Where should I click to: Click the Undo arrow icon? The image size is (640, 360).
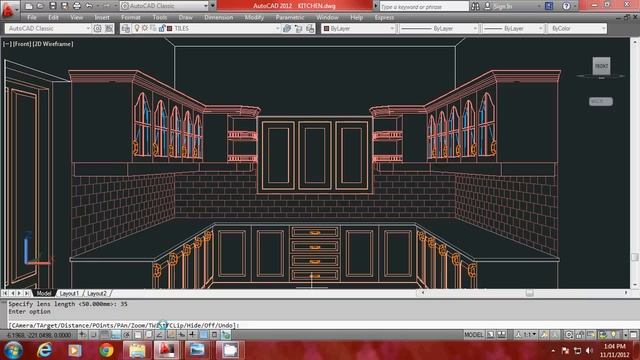coord(89,6)
